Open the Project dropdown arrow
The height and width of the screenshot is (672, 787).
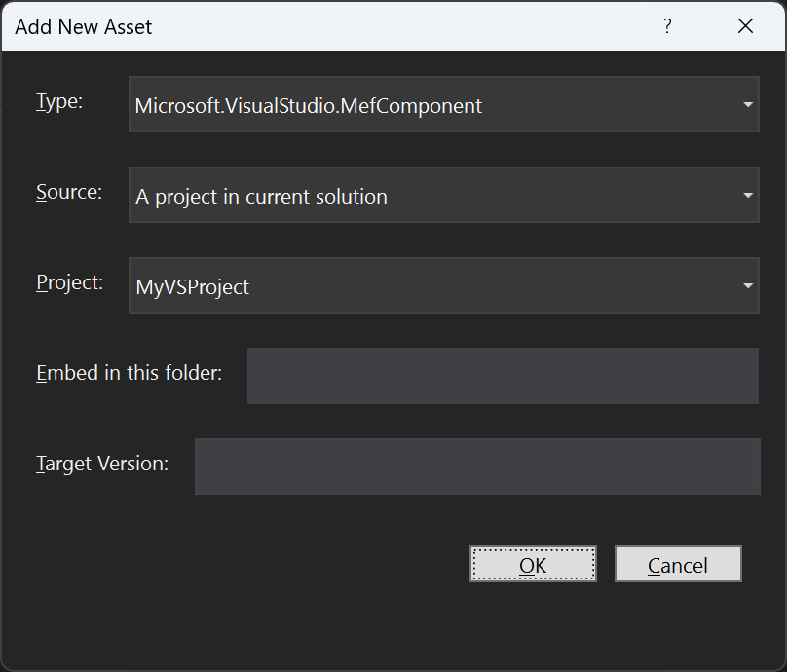(748, 285)
